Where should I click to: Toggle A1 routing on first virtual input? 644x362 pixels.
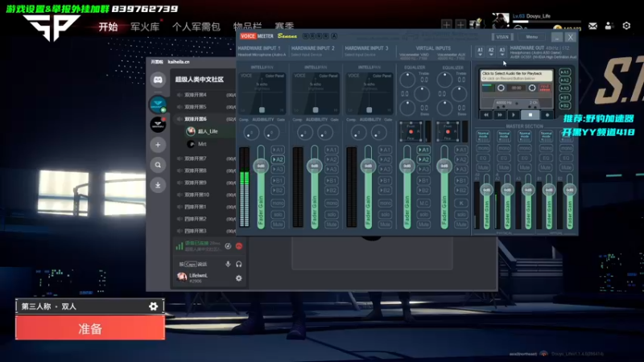coord(424,150)
